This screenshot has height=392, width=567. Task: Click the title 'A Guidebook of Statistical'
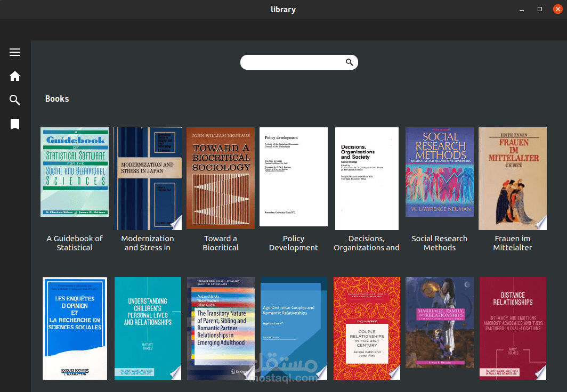[75, 243]
